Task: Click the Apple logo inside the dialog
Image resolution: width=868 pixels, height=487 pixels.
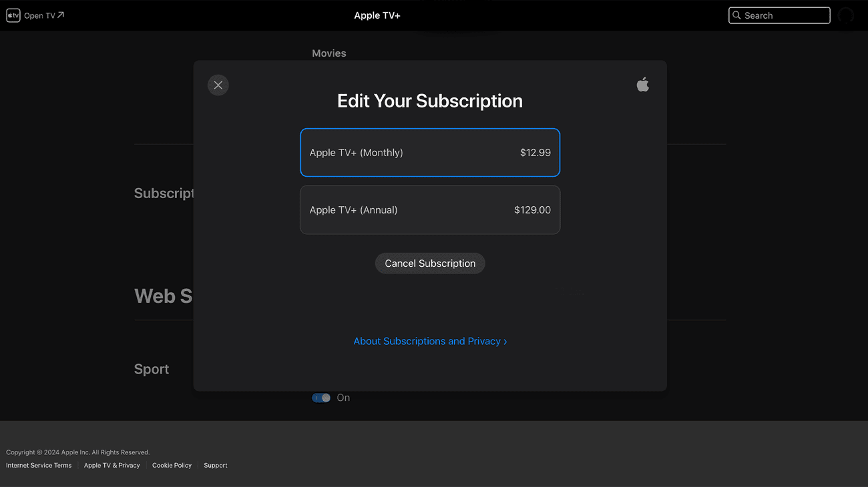Action: pos(642,84)
